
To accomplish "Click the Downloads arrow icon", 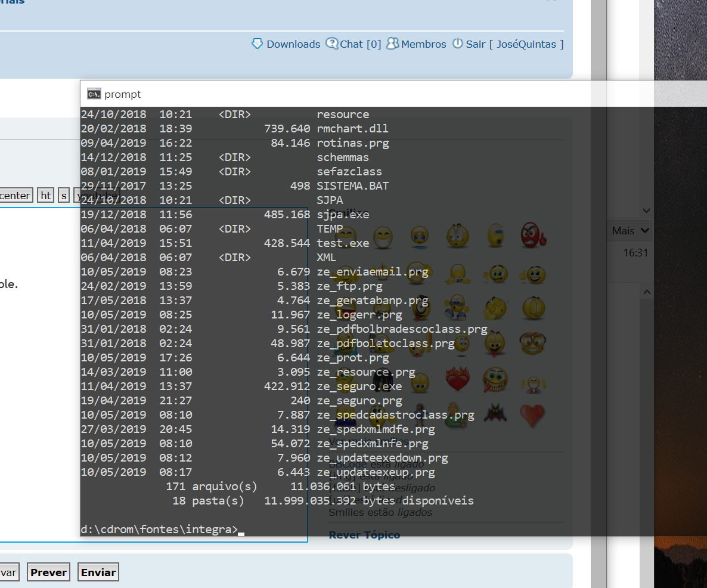I will tap(258, 44).
